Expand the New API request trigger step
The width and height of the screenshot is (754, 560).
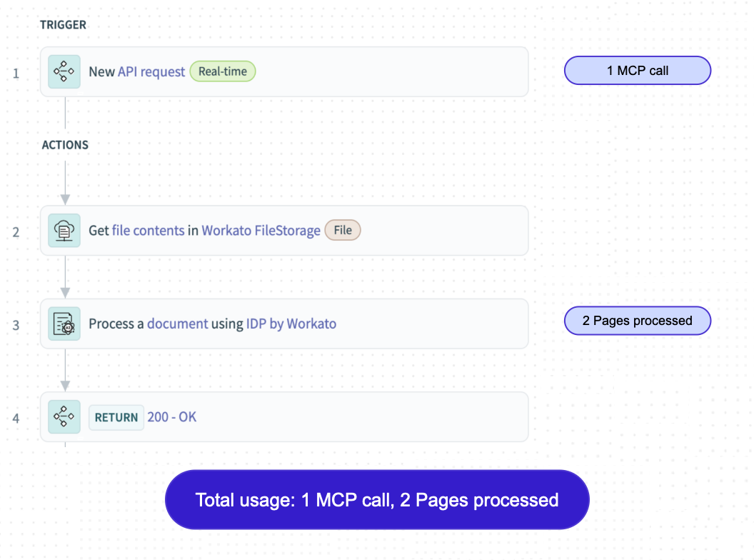pyautogui.click(x=286, y=71)
